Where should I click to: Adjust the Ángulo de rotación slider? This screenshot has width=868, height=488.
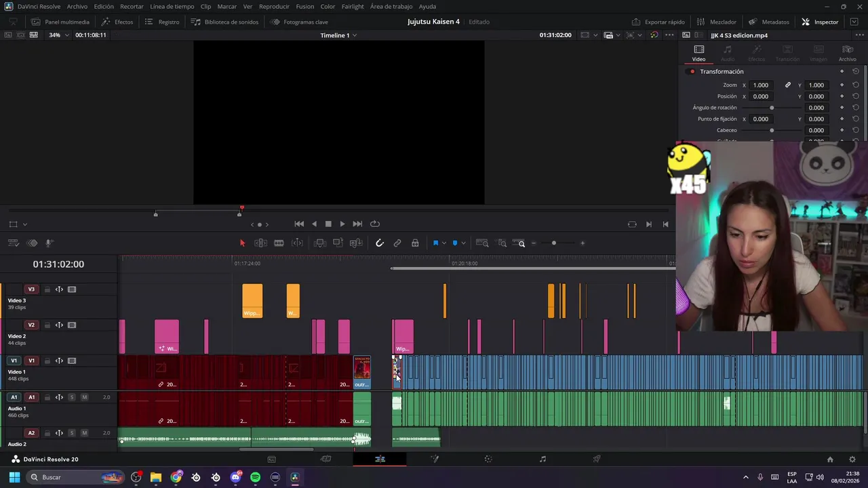[772, 108]
